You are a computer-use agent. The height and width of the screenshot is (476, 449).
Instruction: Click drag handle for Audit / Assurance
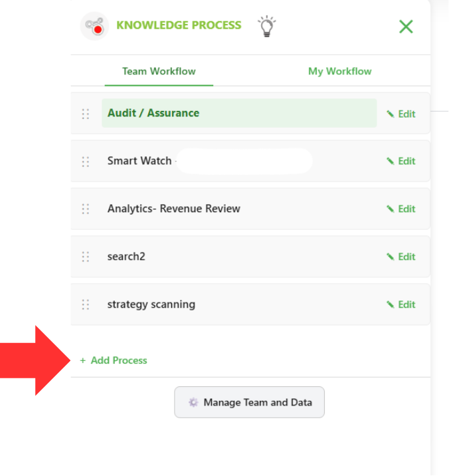tap(85, 114)
